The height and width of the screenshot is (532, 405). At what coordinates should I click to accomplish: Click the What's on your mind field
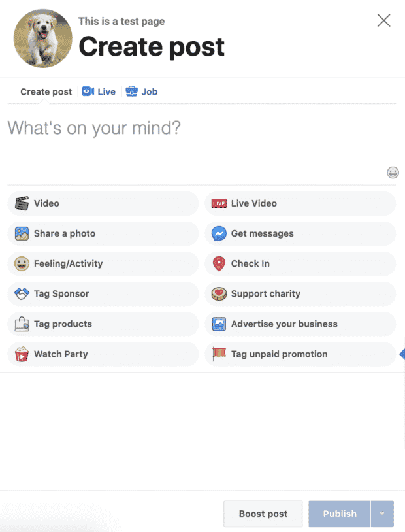(201, 144)
